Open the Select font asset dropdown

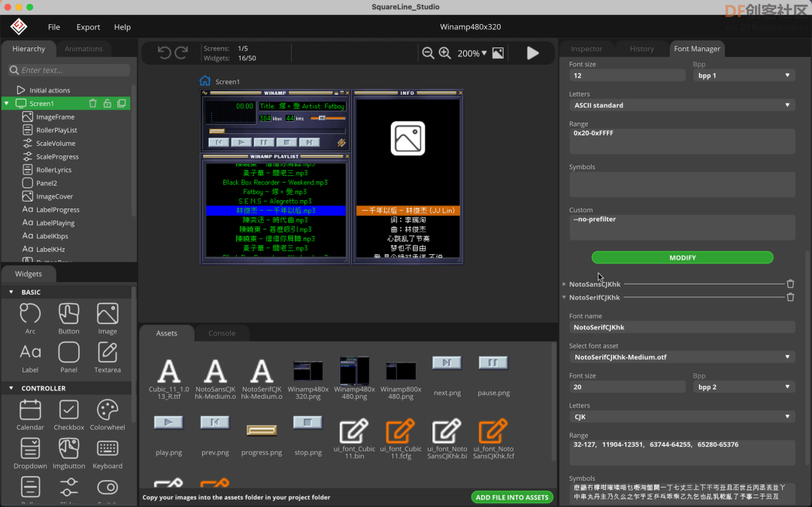pyautogui.click(x=682, y=357)
